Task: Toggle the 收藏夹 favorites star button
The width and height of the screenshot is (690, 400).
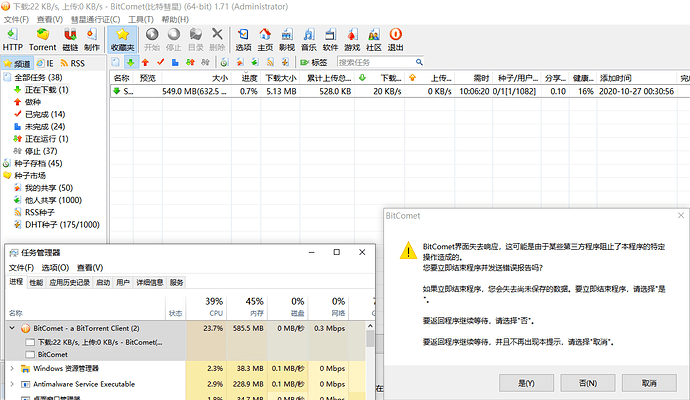Action: tap(122, 40)
